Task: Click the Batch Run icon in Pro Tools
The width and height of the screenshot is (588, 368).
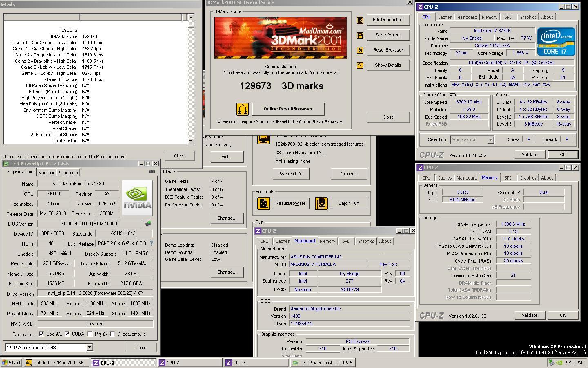Action: [x=321, y=203]
